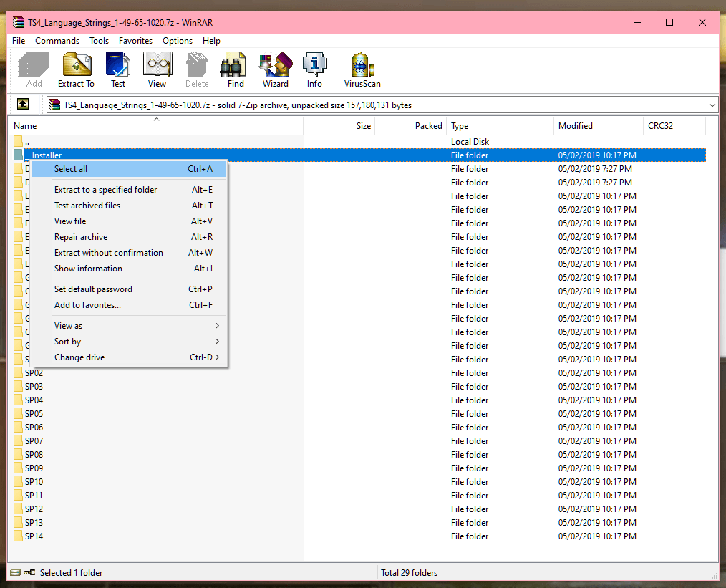Open the archive path dropdown arrow

712,105
